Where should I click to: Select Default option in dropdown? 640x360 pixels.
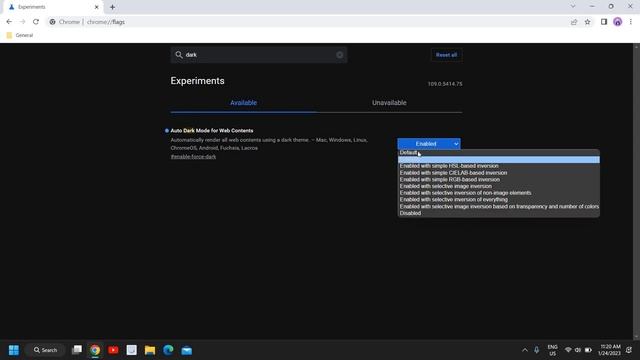(499, 153)
